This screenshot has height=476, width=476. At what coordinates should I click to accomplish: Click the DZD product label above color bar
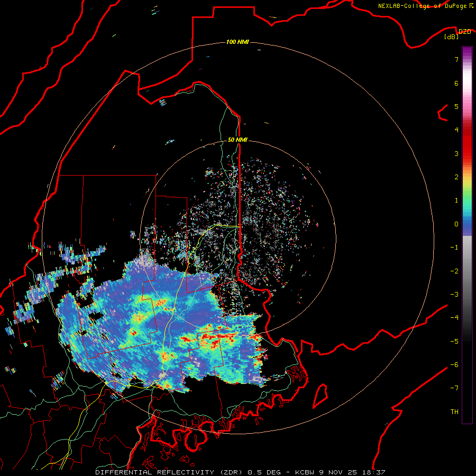tap(465, 32)
